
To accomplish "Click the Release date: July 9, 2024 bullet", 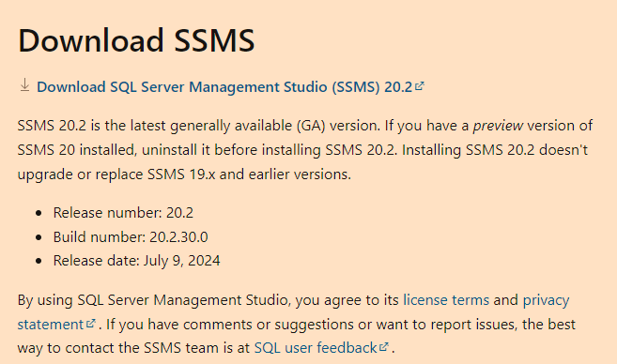I will pyautogui.click(x=136, y=261).
